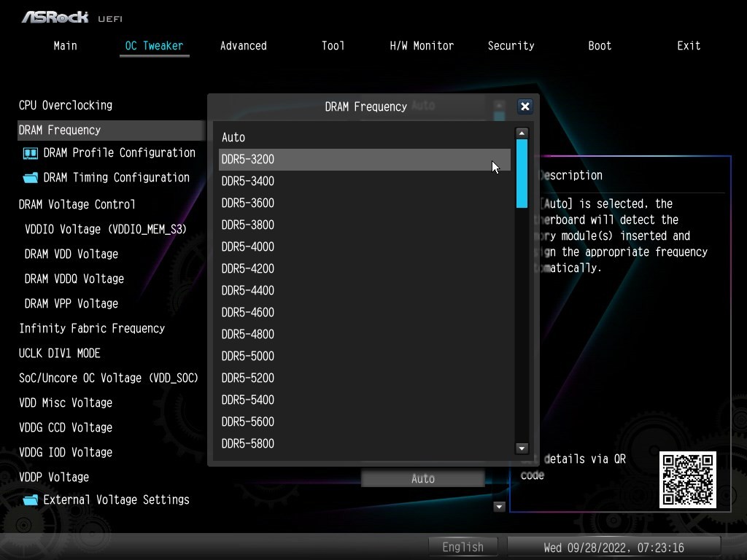Screen dimensions: 747x560
Task: Open the Advanced tab
Action: tap(243, 45)
